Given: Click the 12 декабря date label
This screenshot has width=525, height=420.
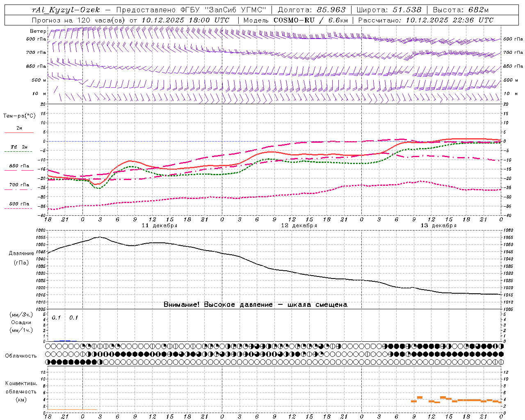Looking at the screenshot, I should point(299,226).
